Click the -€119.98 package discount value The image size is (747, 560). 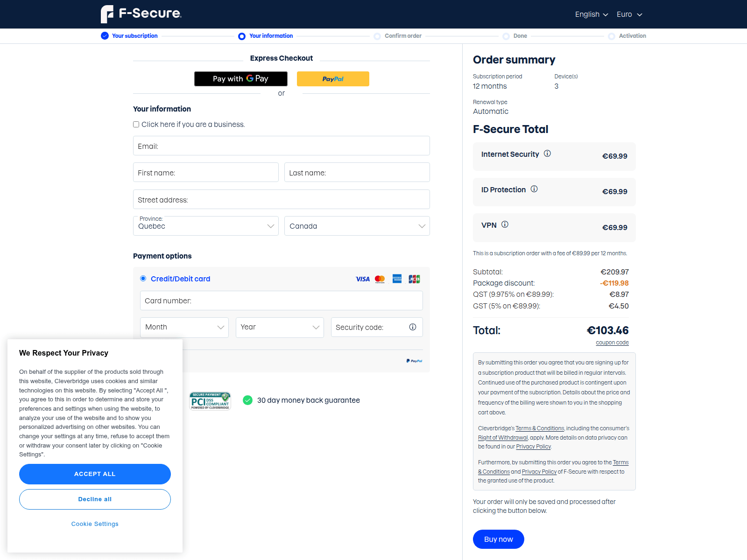(614, 283)
